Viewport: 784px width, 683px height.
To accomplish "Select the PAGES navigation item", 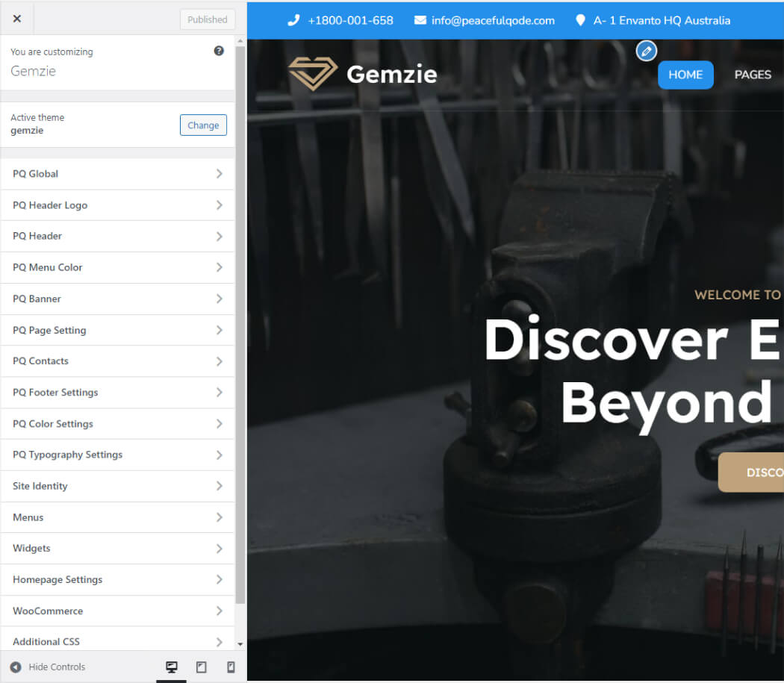I will tap(753, 75).
